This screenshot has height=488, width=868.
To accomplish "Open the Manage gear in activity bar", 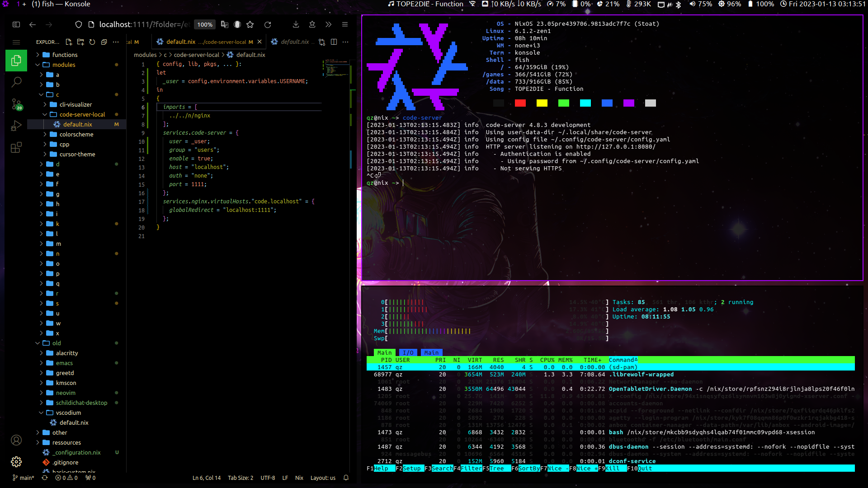I will (16, 462).
